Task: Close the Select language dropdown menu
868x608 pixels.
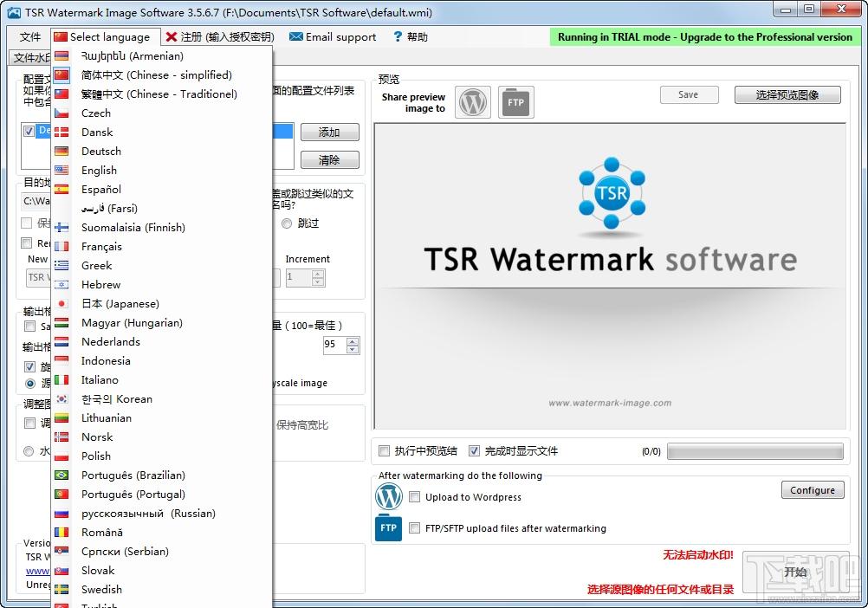Action: [105, 37]
